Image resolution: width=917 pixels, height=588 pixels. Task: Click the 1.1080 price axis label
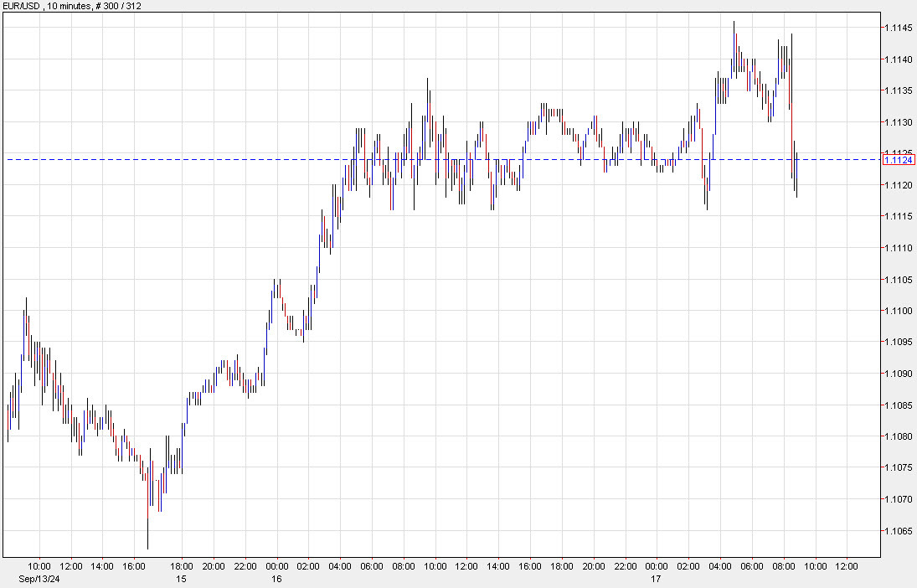[899, 436]
